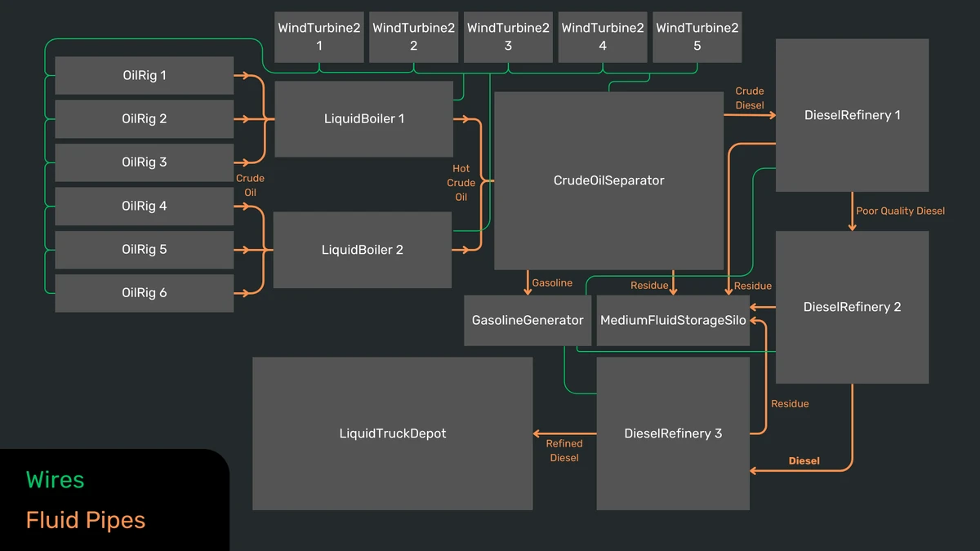Select the WindTurbine2 5 block
This screenshot has height=551, width=980.
coord(697,36)
